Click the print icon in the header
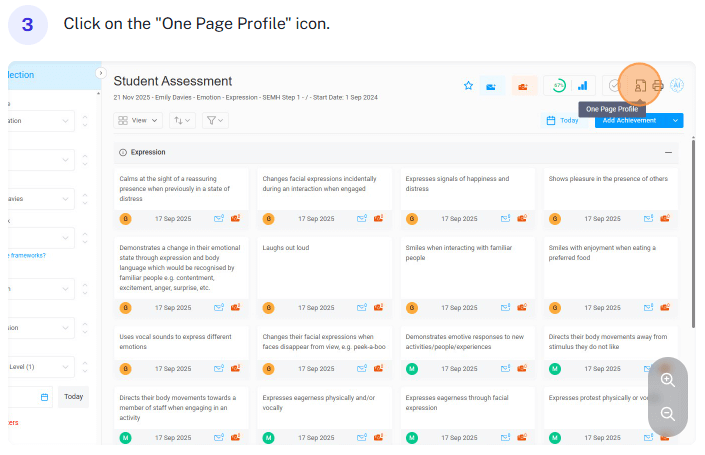The image size is (705, 455). click(658, 86)
